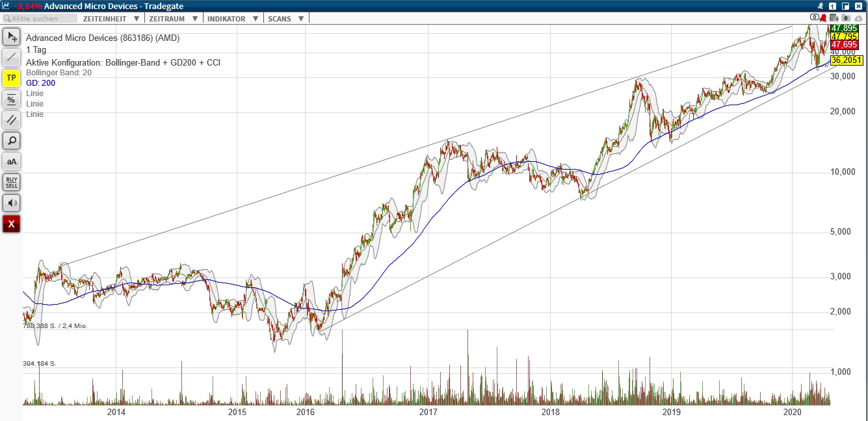Restore the chart window size
Viewport: 868px width, 421px height.
click(845, 6)
